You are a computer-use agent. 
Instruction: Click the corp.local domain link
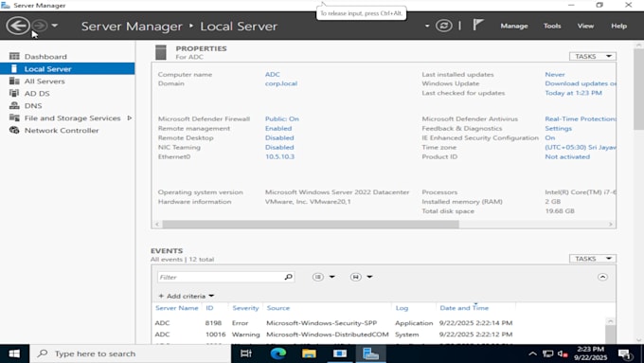pos(281,83)
